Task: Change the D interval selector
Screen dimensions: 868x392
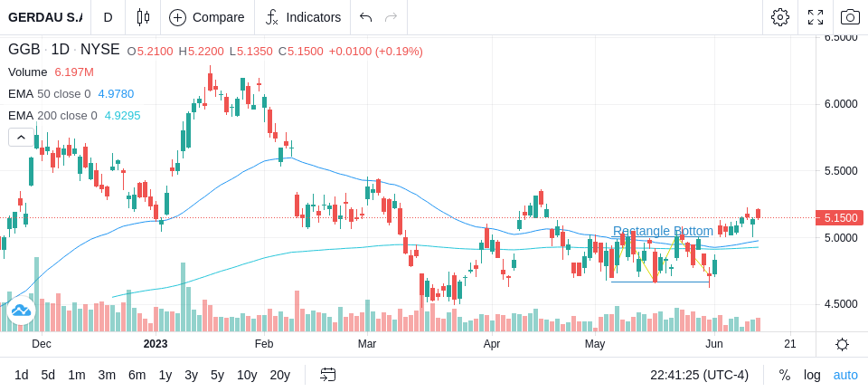Action: 108,17
